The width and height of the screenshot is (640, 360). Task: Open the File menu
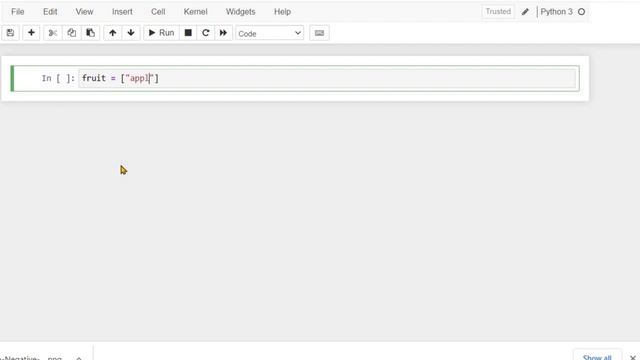pyautogui.click(x=18, y=12)
